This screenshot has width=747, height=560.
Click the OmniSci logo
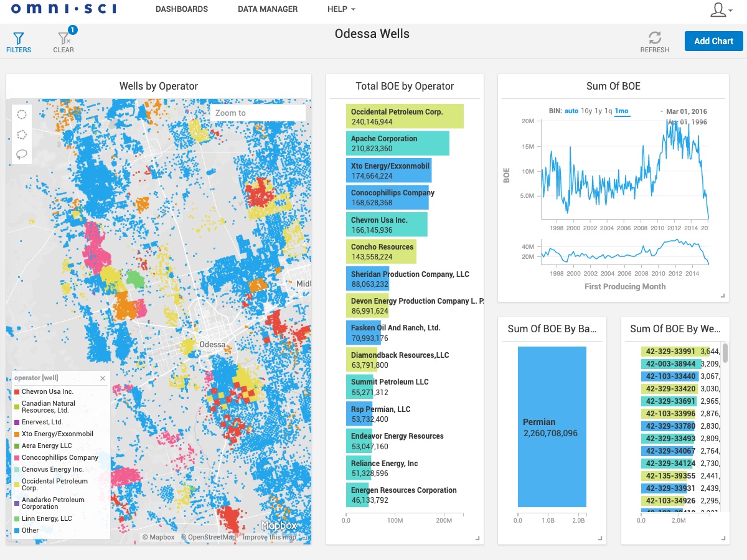[x=63, y=9]
